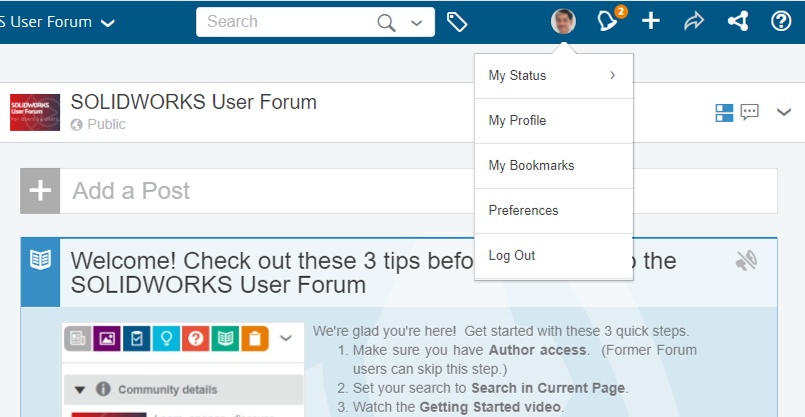The width and height of the screenshot is (805, 417).
Task: Toggle the megaphone mute icon on welcome post
Action: click(x=746, y=262)
